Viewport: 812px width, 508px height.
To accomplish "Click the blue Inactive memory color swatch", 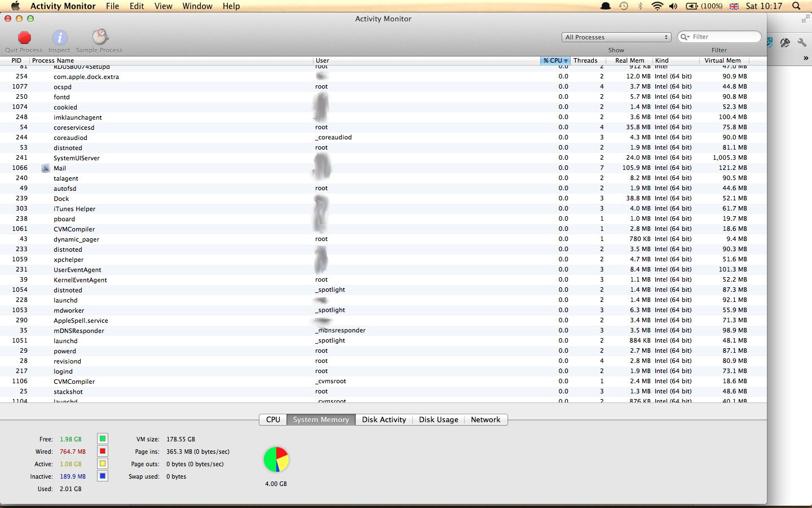I will 103,476.
